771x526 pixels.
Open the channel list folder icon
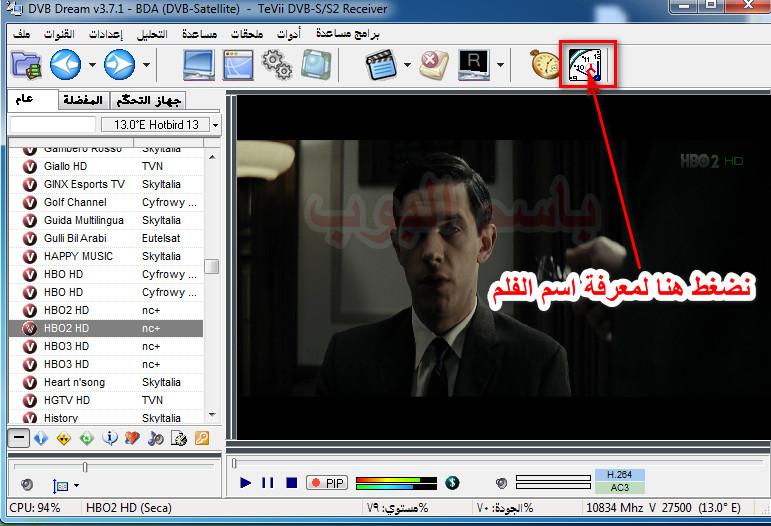click(26, 64)
